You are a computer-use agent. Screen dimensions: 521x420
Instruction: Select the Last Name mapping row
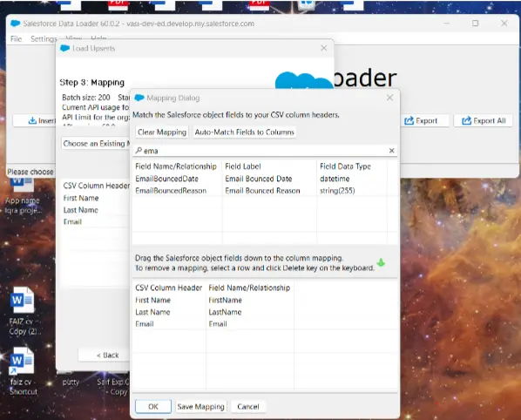pyautogui.click(x=265, y=312)
